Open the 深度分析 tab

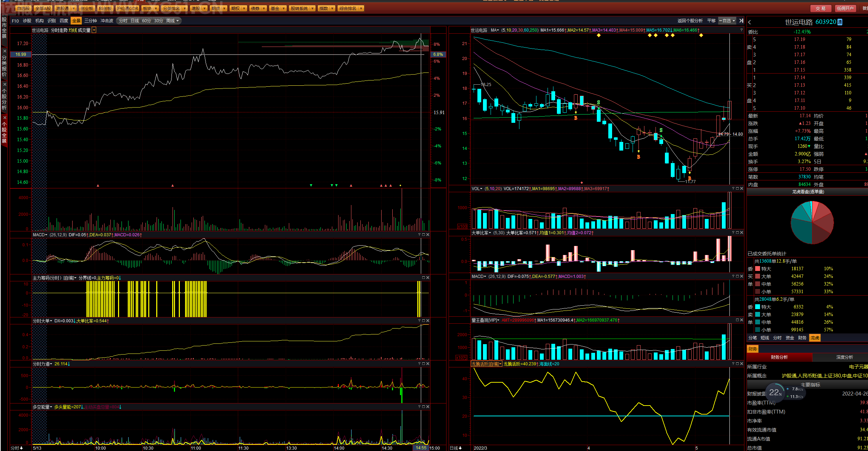coord(844,357)
